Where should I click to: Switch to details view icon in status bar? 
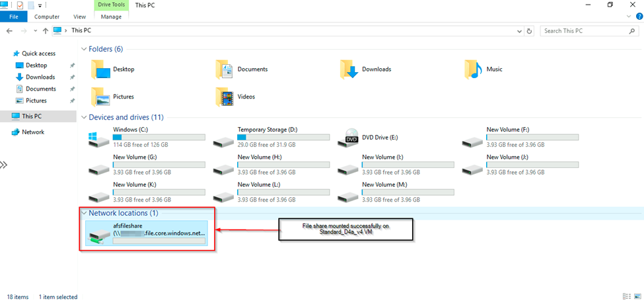click(627, 296)
